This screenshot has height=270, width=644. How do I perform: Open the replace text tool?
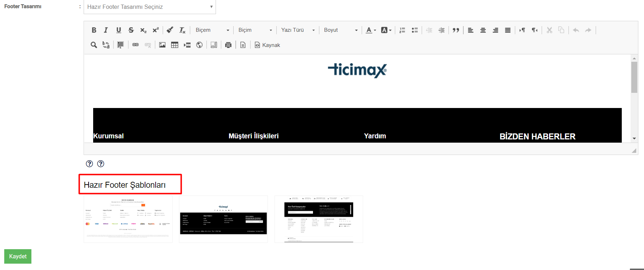click(x=106, y=45)
